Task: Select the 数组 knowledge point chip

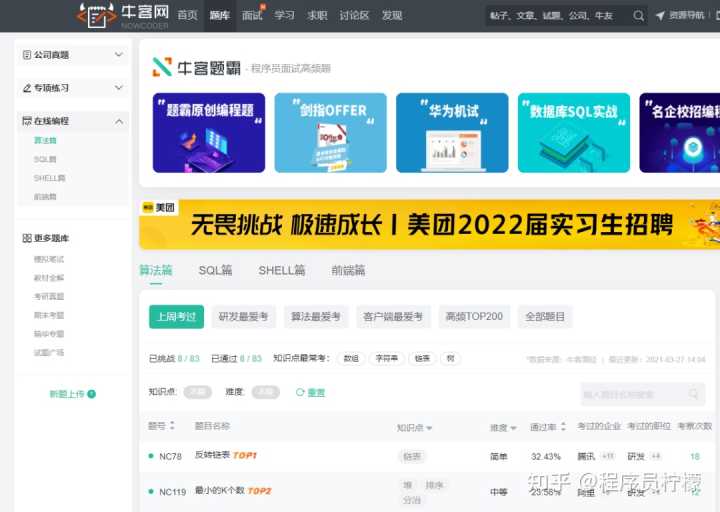Action: (x=351, y=358)
